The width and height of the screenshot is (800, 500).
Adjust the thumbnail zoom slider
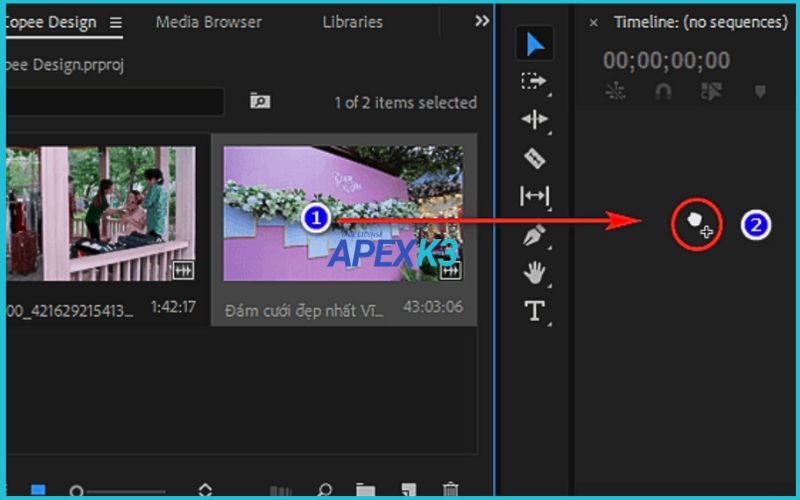pyautogui.click(x=120, y=491)
